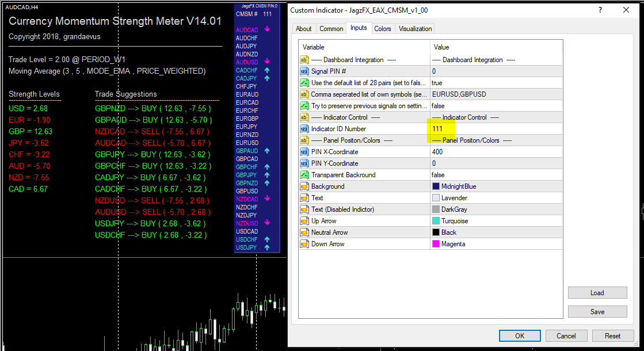
Task: Click the Reset button
Action: tap(613, 335)
